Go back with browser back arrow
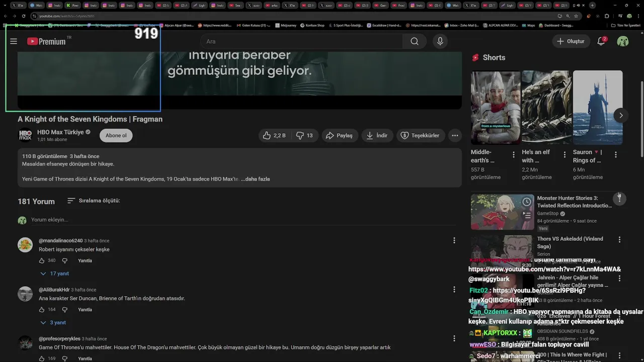The width and height of the screenshot is (644, 362). (x=5, y=16)
